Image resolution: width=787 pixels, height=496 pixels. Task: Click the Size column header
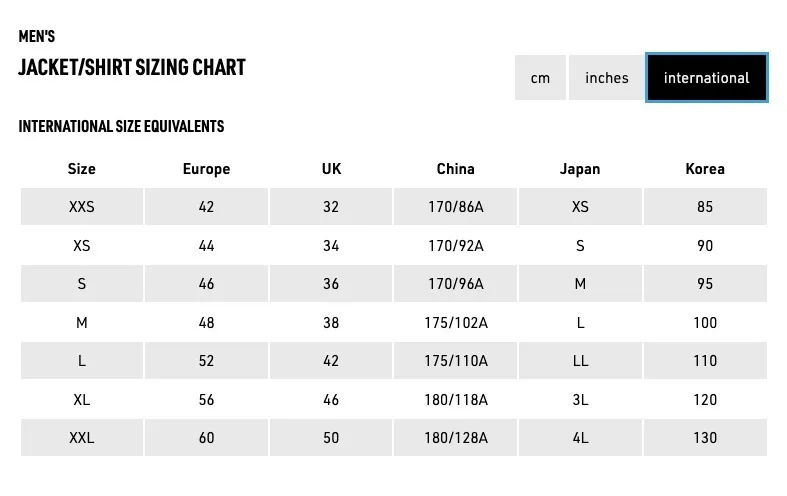pyautogui.click(x=82, y=169)
